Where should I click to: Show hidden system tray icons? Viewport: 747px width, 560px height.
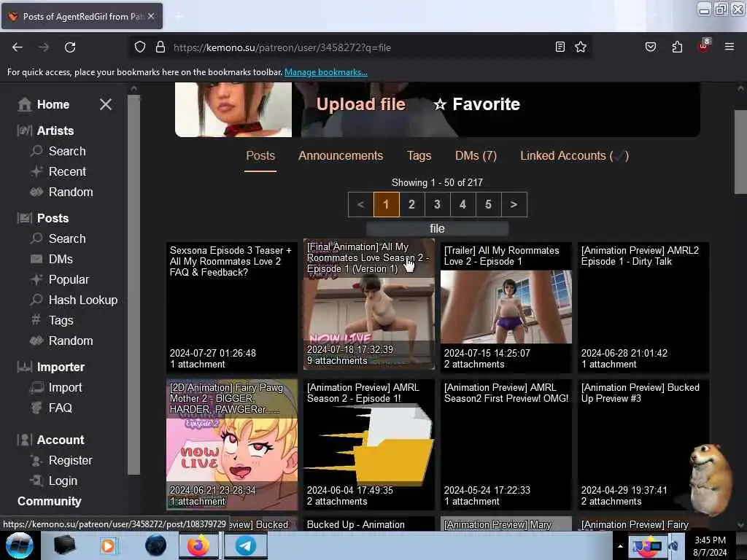click(620, 546)
